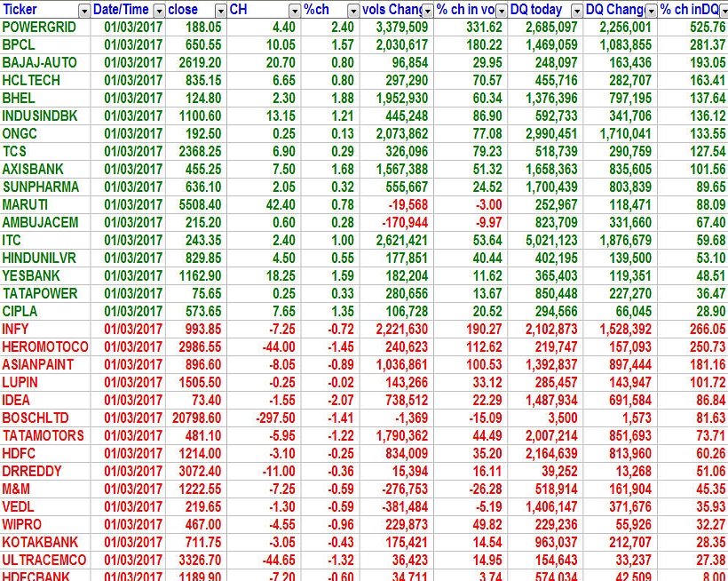Select the HINDUNILVR ticker cell

(45, 259)
